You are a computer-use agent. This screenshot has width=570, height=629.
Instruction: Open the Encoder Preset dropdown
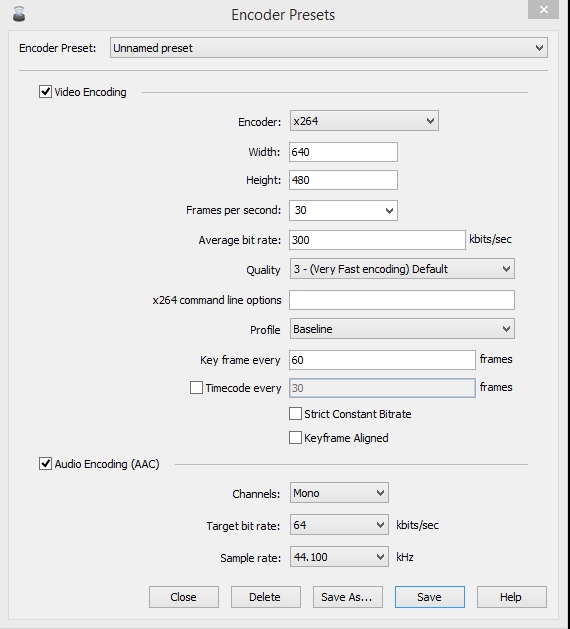[329, 48]
